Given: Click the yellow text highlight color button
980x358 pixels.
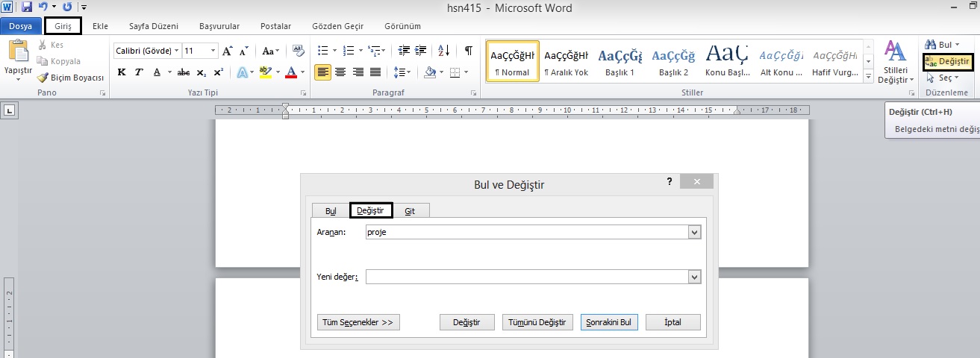Looking at the screenshot, I should (265, 72).
